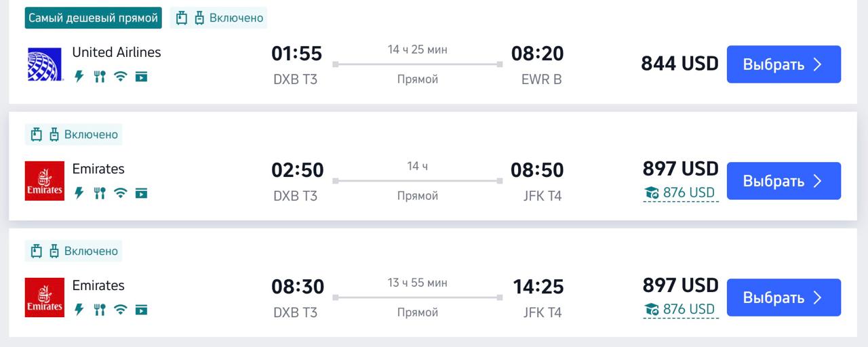Click the United Airlines globe logo
Screen dimensions: 868x347
(x=45, y=64)
